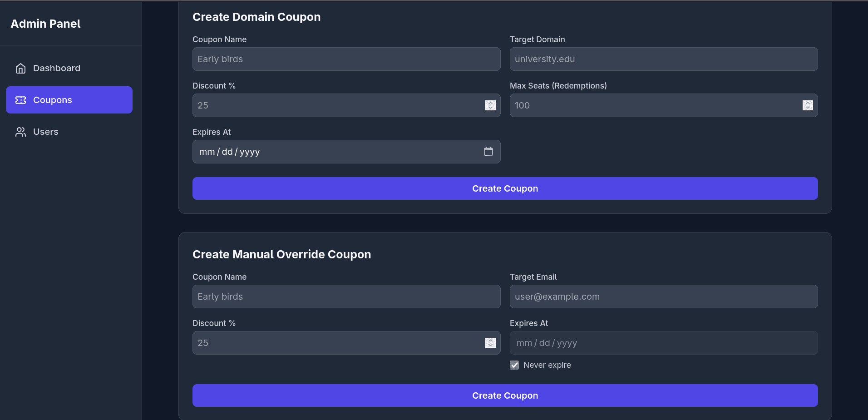Open the Coupons section

click(52, 100)
